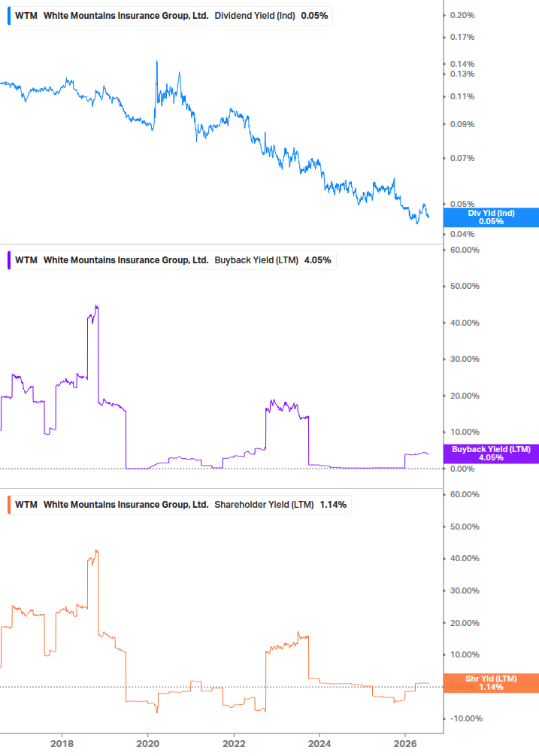Click the 0.07% label on dividend yield axis
The image size is (539, 756).
coord(462,158)
